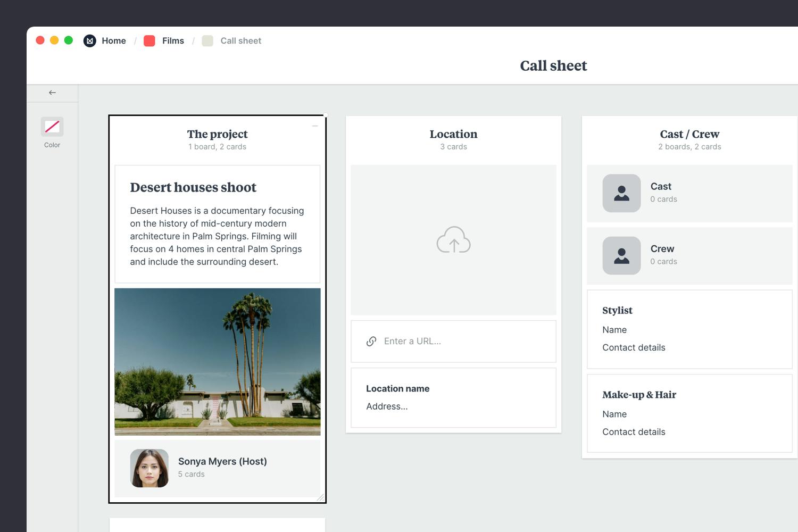Select the palm trees house image
This screenshot has height=532, width=798.
point(218,362)
